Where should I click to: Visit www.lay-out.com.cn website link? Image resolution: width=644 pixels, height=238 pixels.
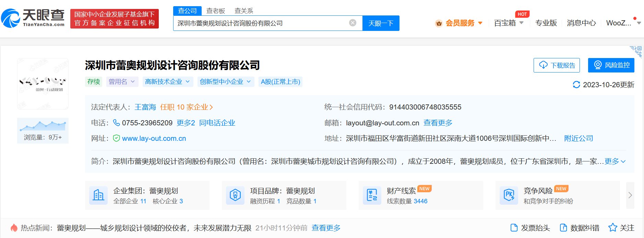click(154, 138)
